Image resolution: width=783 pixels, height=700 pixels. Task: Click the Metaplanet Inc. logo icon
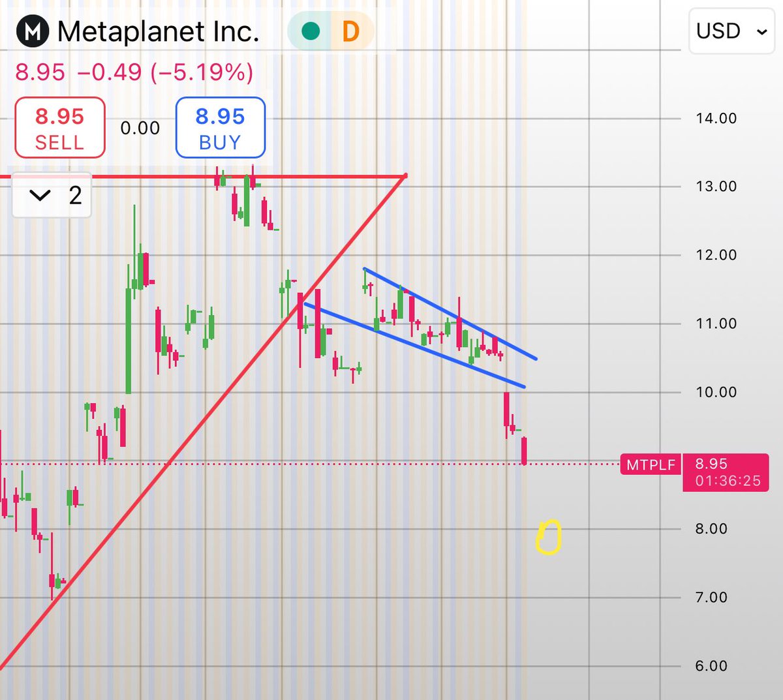[33, 31]
